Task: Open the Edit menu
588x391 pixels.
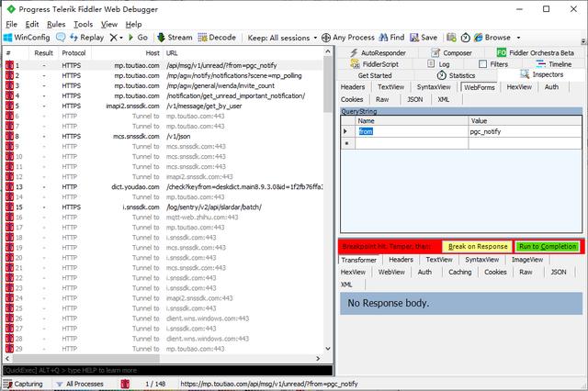Action: tap(32, 25)
